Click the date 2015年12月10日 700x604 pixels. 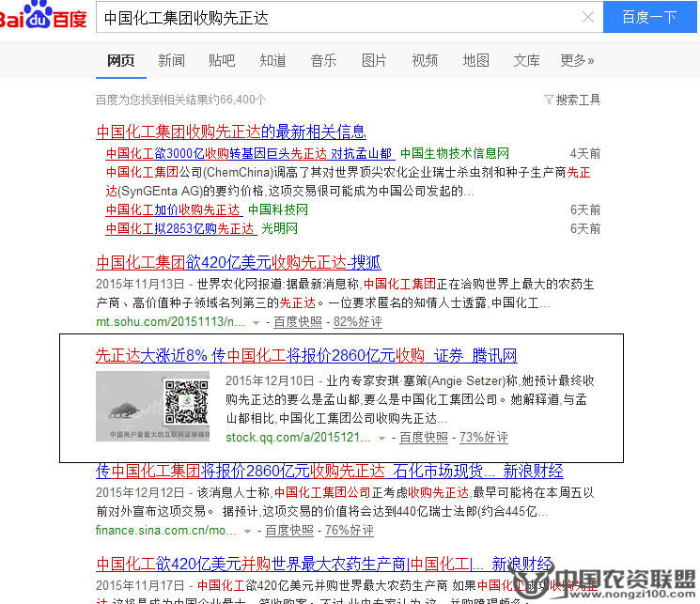(x=270, y=380)
